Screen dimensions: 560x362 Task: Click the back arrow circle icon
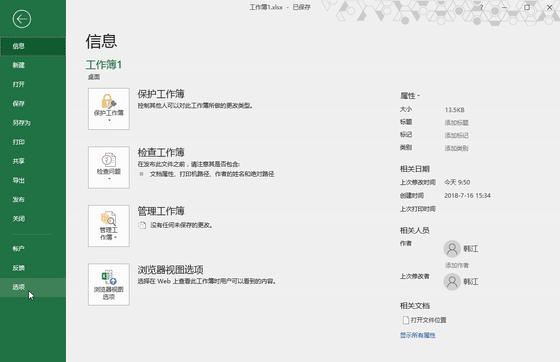pos(22,19)
